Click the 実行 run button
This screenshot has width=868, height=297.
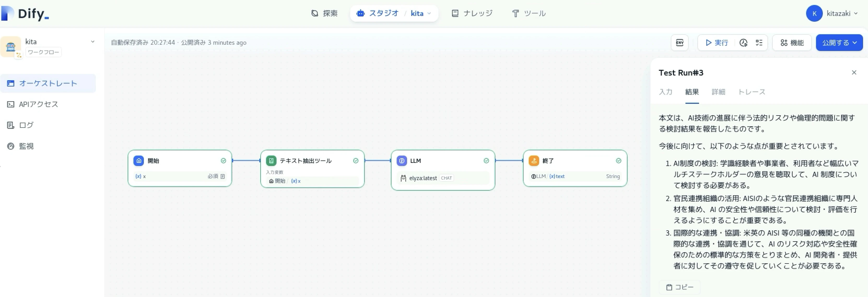click(717, 43)
